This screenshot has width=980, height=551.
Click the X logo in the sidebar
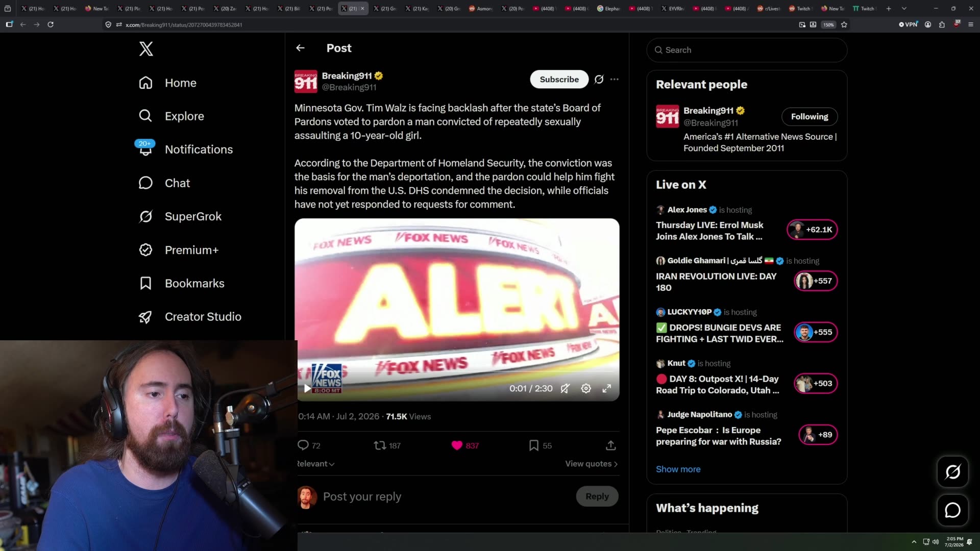click(x=146, y=49)
